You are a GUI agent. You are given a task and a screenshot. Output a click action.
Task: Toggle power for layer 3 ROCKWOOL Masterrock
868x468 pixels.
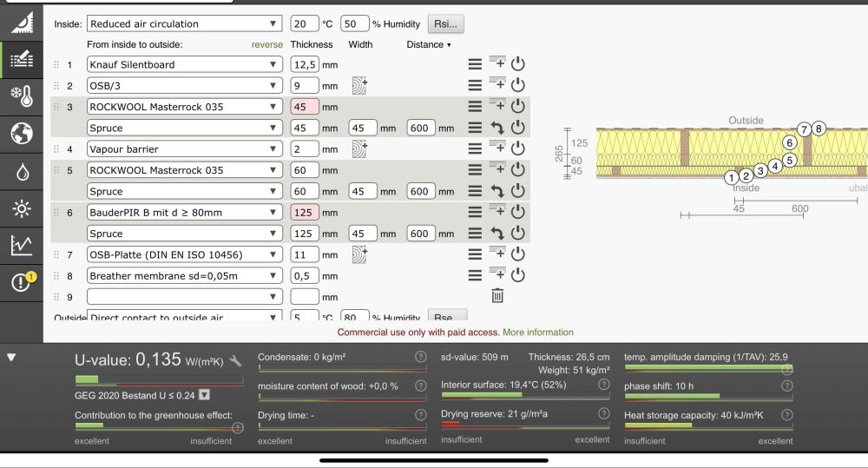pos(517,106)
